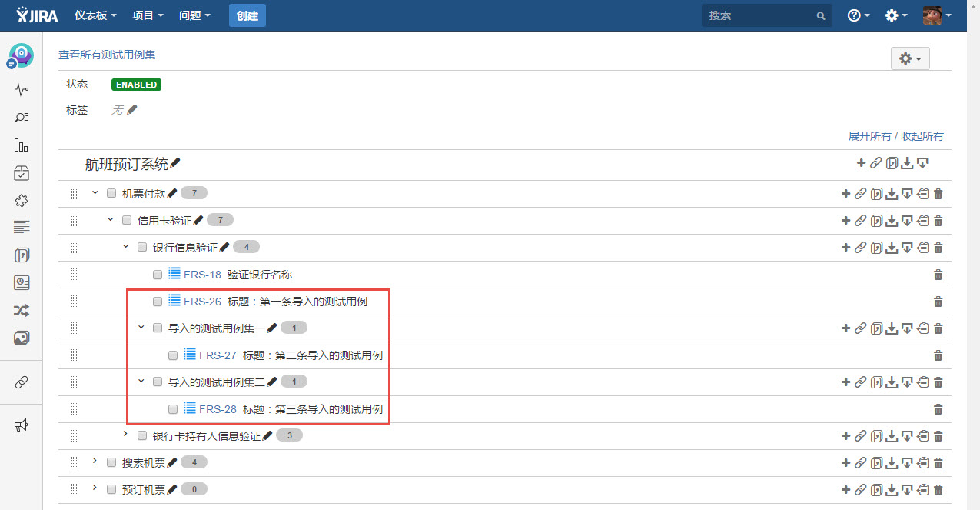This screenshot has height=510, width=980.
Task: Open the 仪表板 menu
Action: 95,15
